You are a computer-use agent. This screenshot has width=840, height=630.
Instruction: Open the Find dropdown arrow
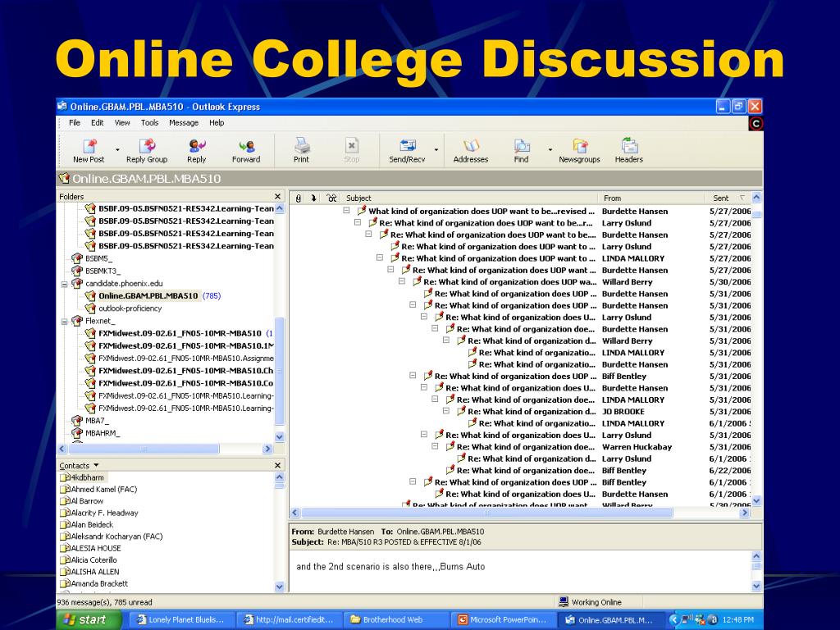point(550,150)
